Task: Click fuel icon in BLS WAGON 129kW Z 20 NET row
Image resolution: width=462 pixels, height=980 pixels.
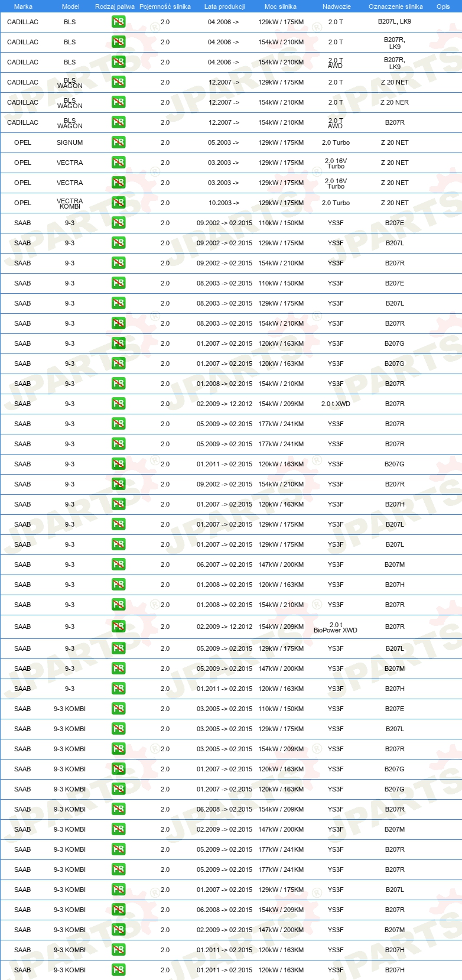Action: pyautogui.click(x=118, y=82)
